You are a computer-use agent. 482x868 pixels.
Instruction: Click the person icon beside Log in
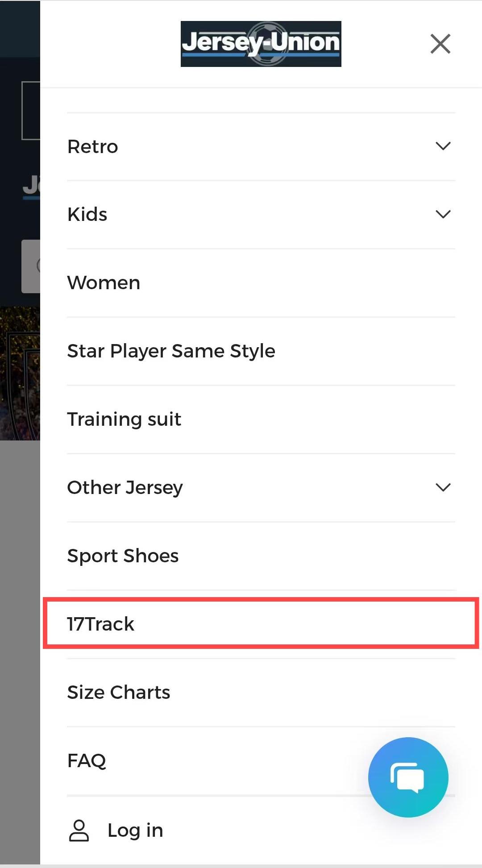(79, 831)
